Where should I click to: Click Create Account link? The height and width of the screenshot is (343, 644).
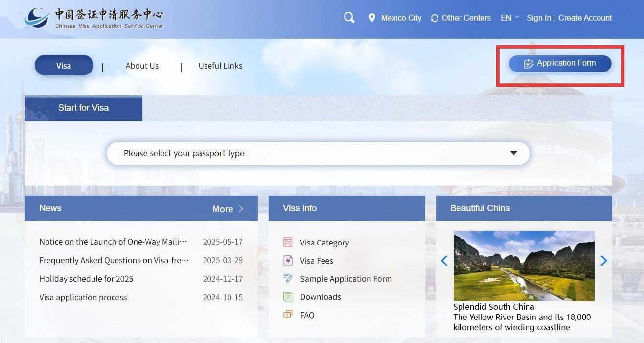585,18
